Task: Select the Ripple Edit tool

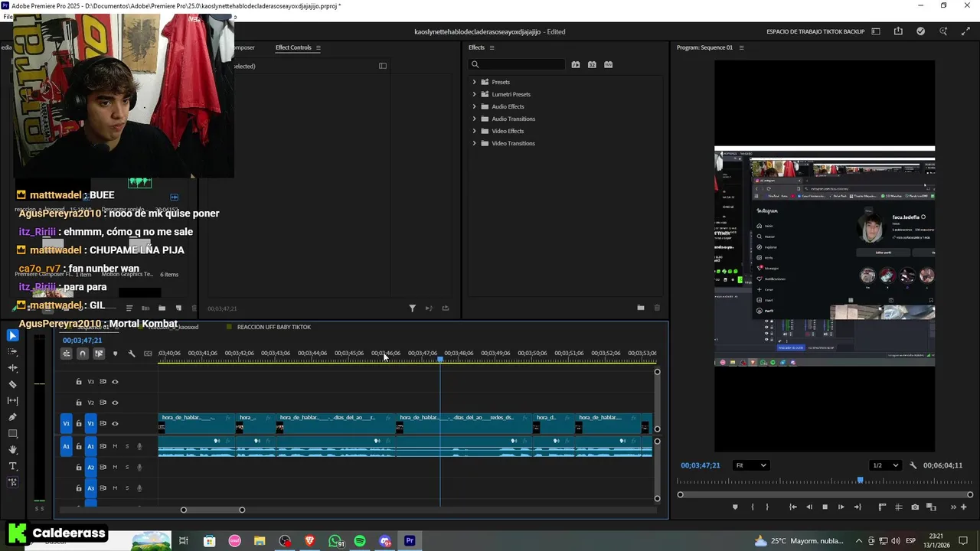Action: (x=12, y=368)
